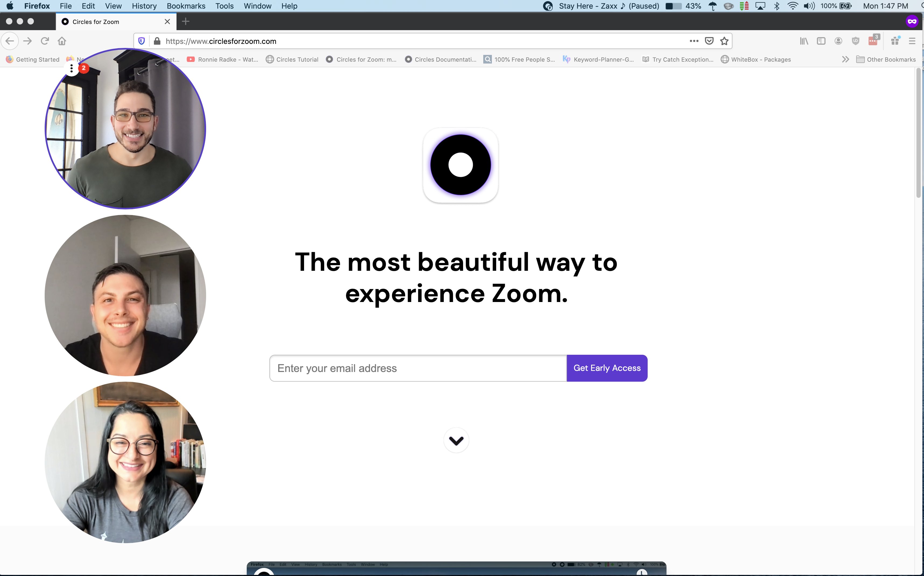Open the Firefox account icon
Image resolution: width=924 pixels, height=576 pixels.
[x=838, y=41]
